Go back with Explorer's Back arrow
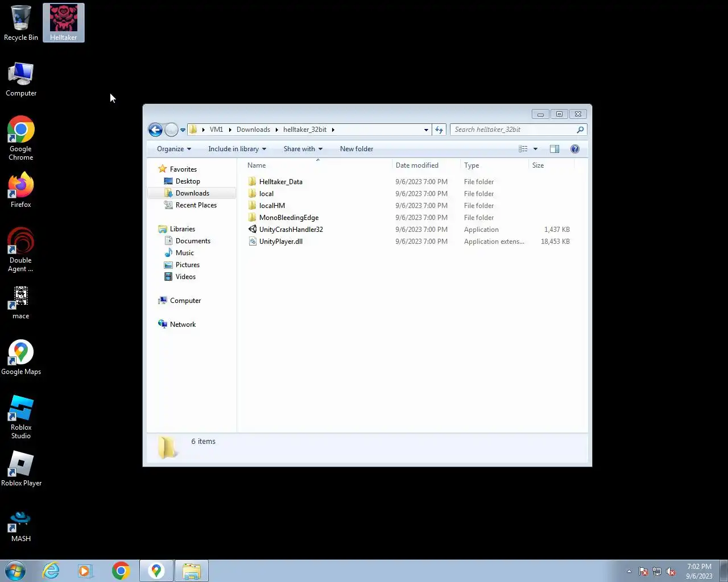728x582 pixels. [155, 130]
